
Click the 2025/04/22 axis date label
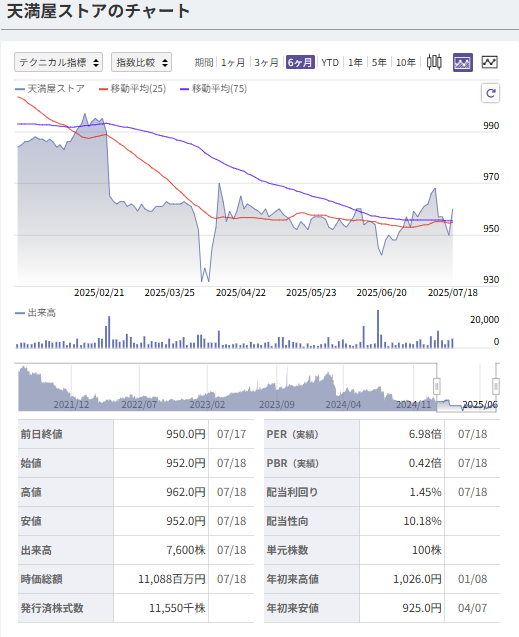241,293
